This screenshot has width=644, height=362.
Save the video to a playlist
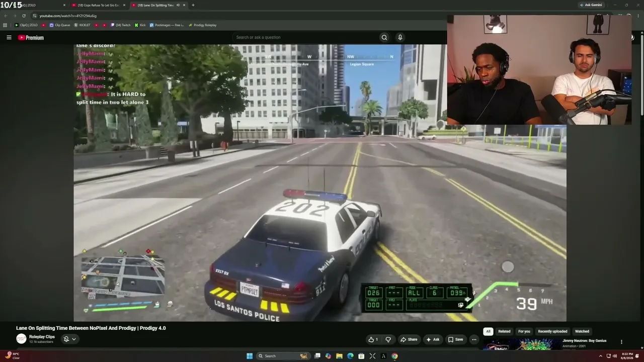click(456, 339)
